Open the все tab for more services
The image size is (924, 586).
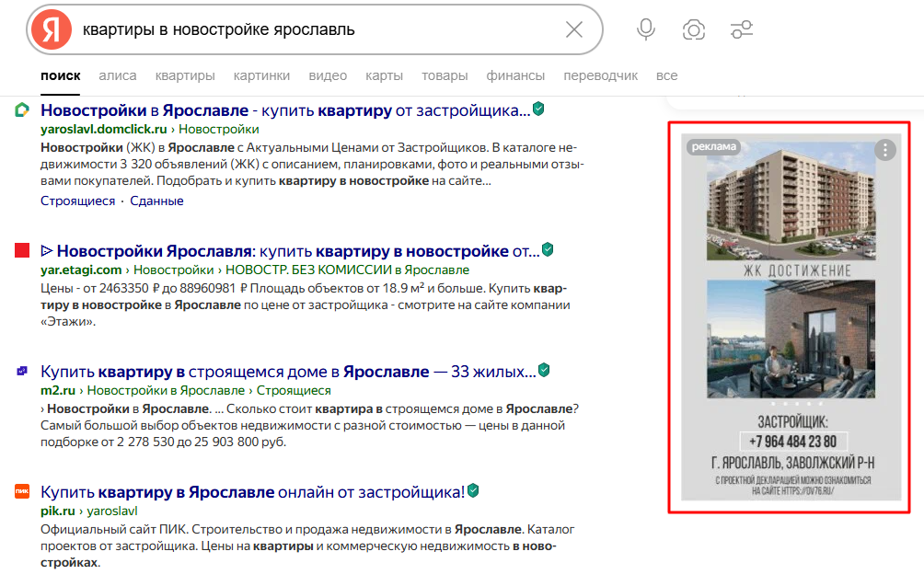click(x=667, y=75)
